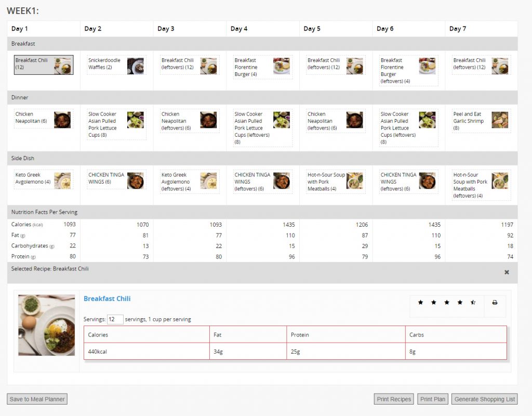Click the star rating for Breakfast Chili
532x416 pixels.
tap(446, 302)
